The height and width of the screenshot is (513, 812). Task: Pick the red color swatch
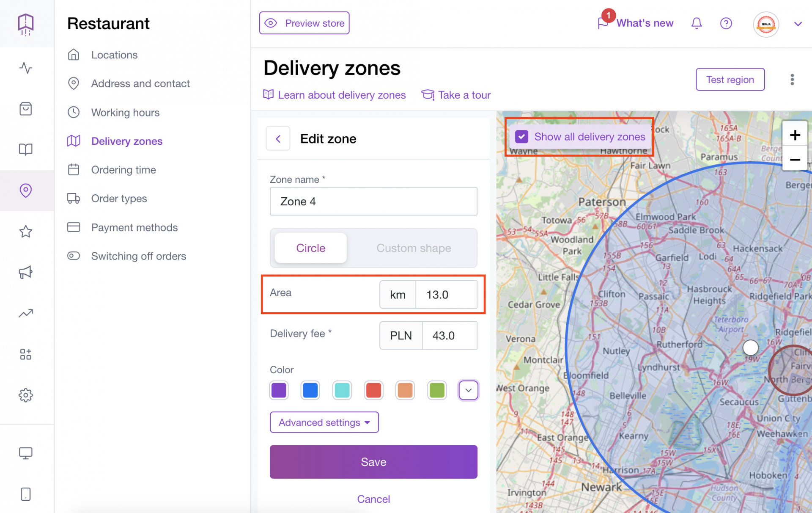[x=373, y=390]
